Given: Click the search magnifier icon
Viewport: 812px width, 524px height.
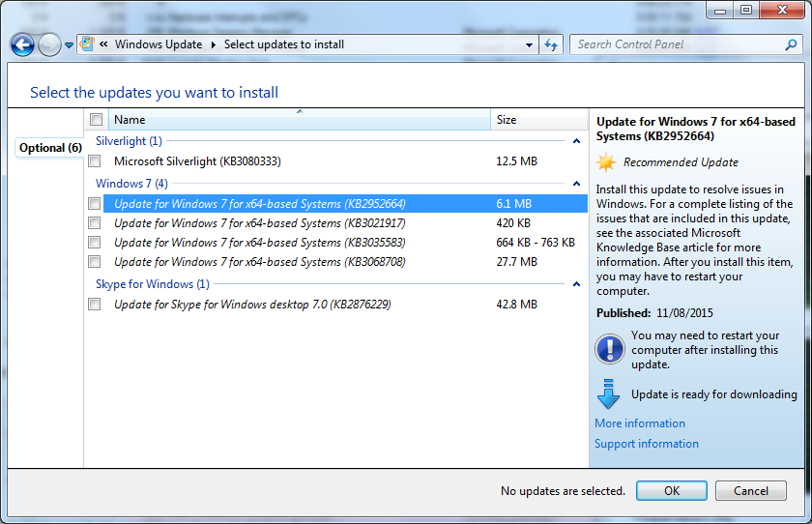Looking at the screenshot, I should pos(791,45).
